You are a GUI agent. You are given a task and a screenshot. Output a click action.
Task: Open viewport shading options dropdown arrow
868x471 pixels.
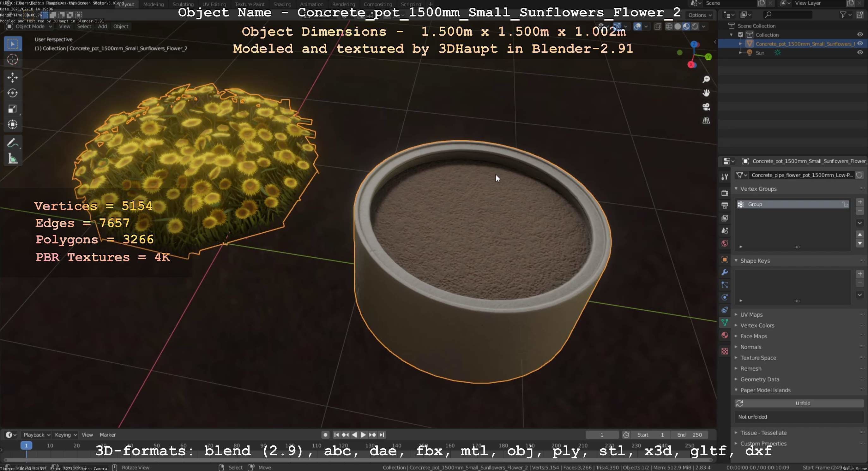point(703,26)
